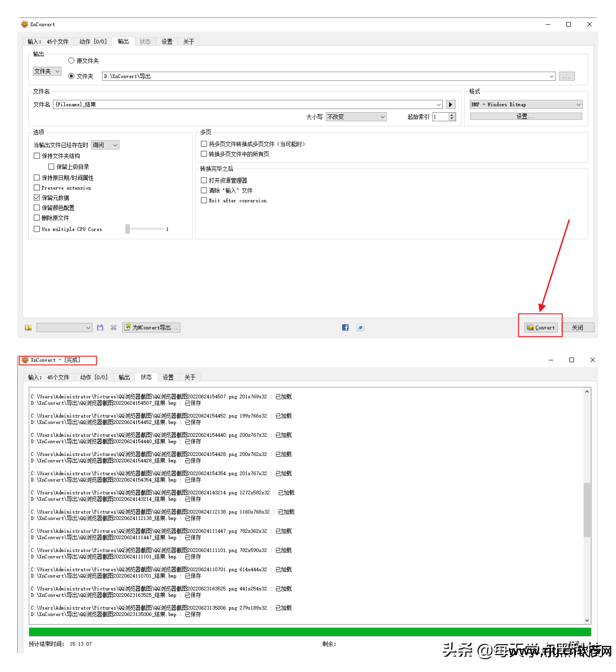Click the XnConvert logo in the top window title bar
The height and width of the screenshot is (672, 616).
25,24
